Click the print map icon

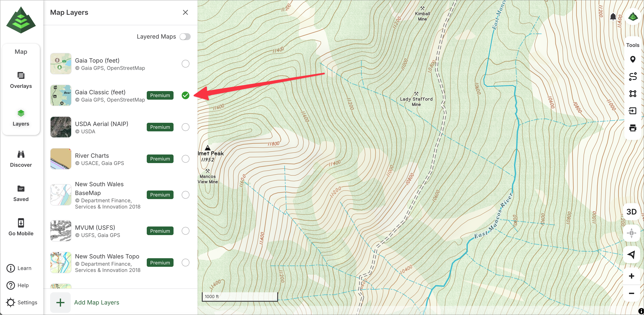632,128
